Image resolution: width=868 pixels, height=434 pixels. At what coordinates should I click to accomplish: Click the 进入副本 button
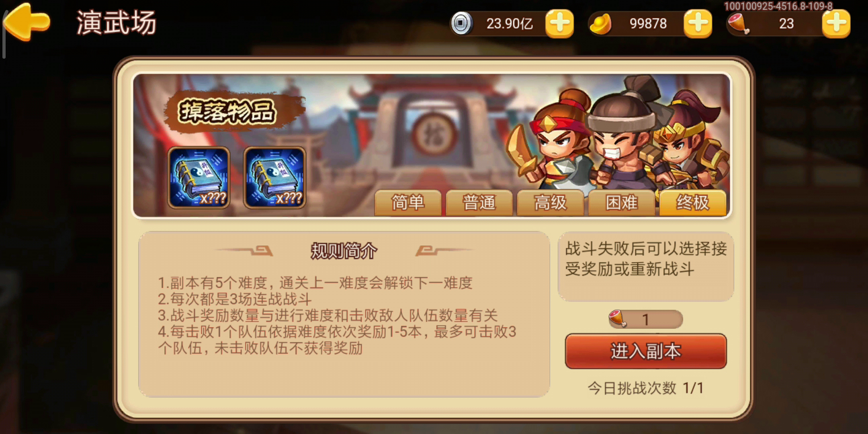(646, 351)
